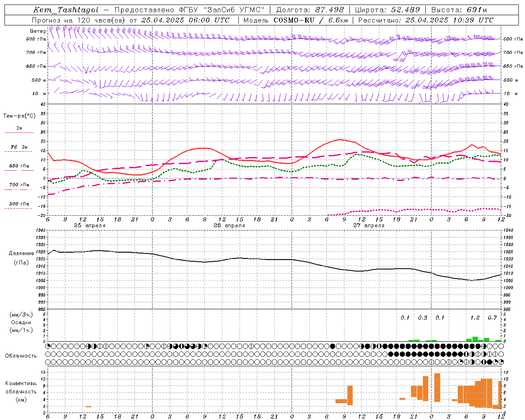Click the 'Облачность' cloud cover label

(21, 356)
